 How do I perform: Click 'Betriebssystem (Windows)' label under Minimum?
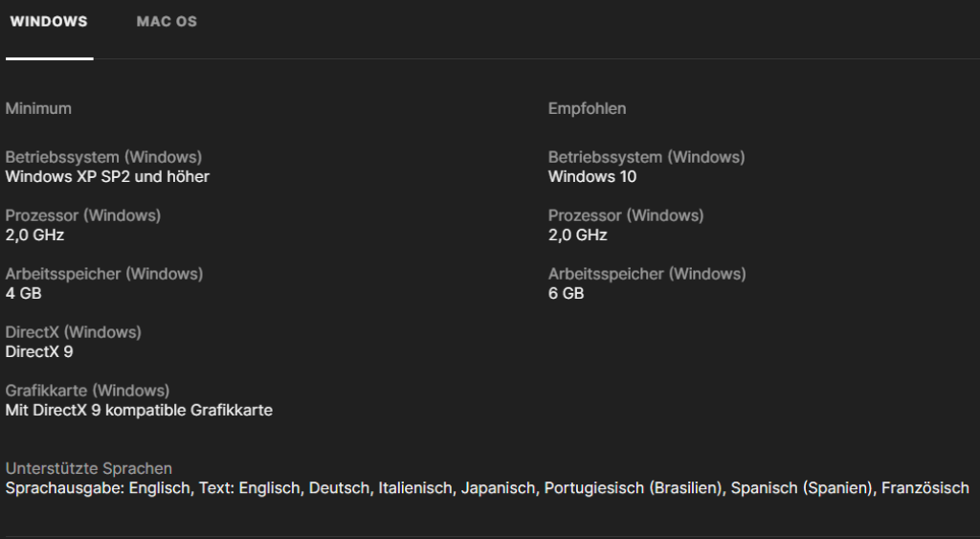[103, 157]
